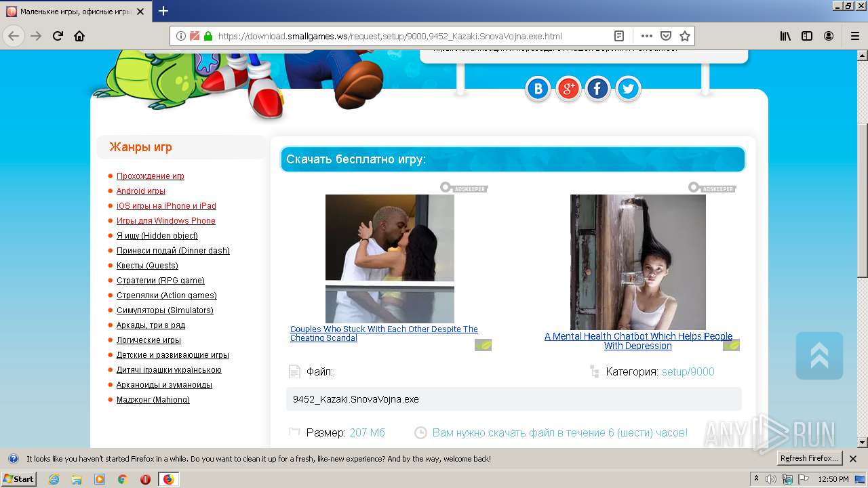Click the Firefox back arrow button
868x488 pixels.
tap(14, 36)
